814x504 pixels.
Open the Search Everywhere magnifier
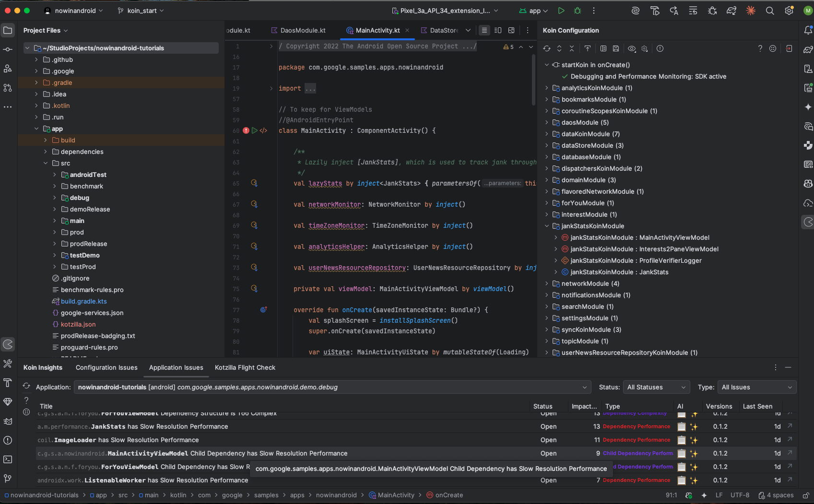coord(770,11)
